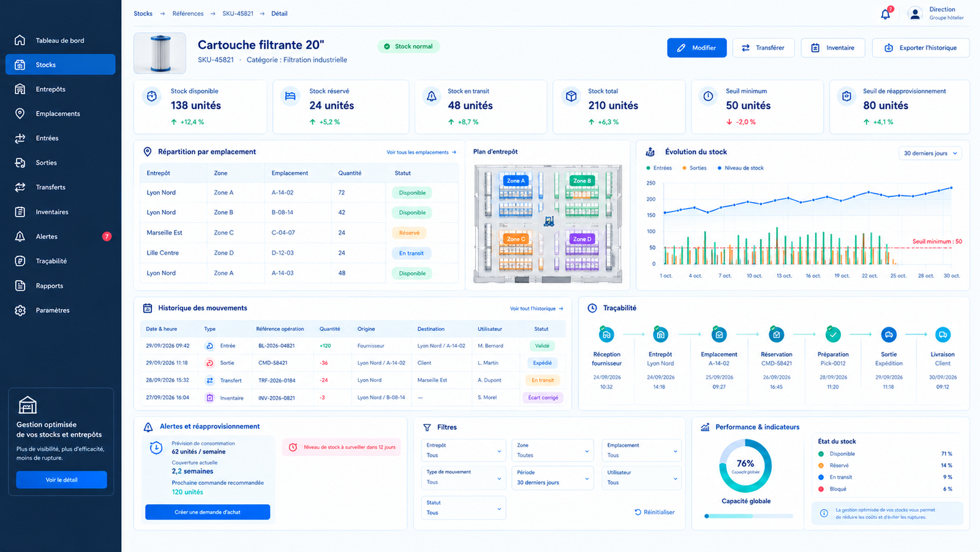
Task: Click the Modifier button
Action: [696, 48]
